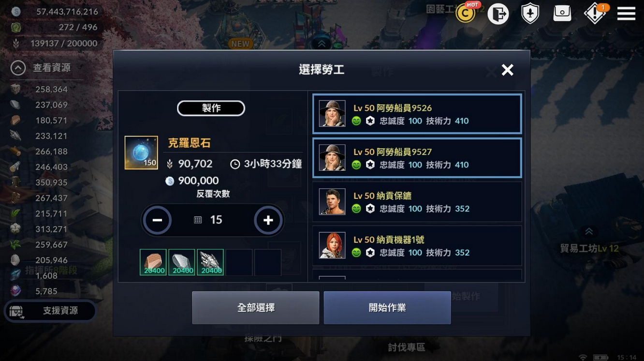Click the 全部選擇 button
Screen dimensions: 644x361
256,308
